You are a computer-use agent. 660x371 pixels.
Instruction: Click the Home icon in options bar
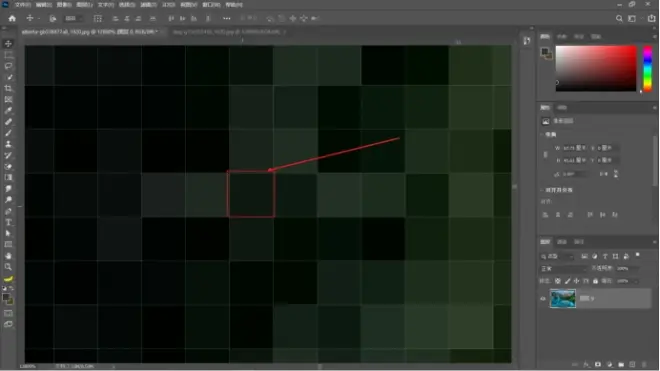point(12,19)
